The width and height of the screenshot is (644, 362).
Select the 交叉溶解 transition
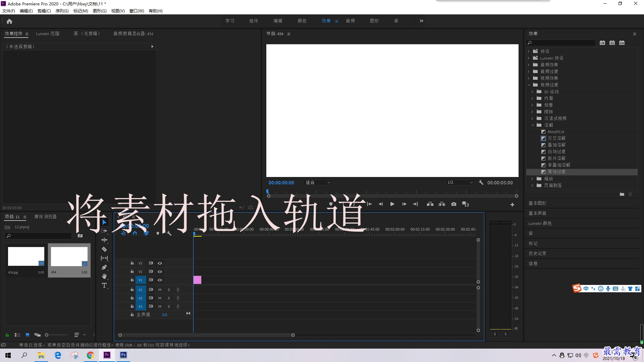pyautogui.click(x=556, y=138)
